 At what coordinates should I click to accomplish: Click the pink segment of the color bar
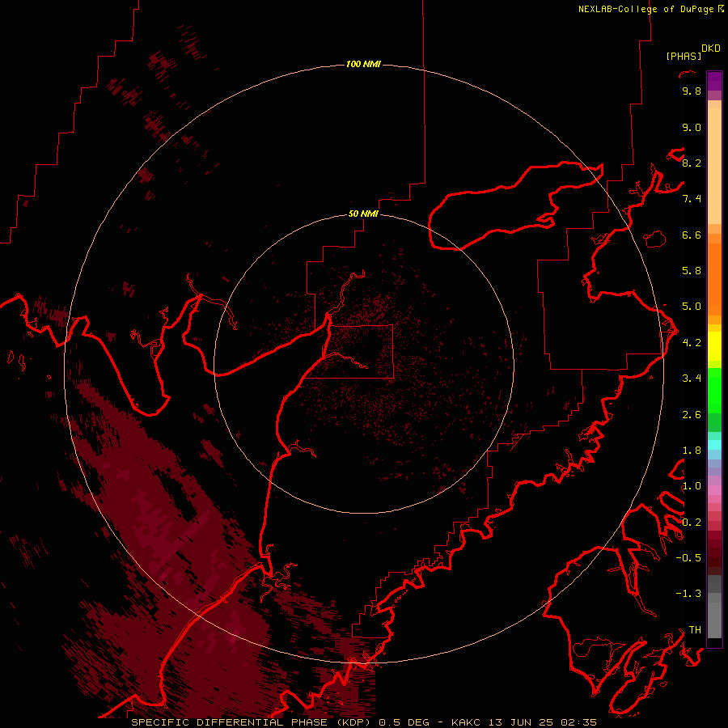[714, 490]
